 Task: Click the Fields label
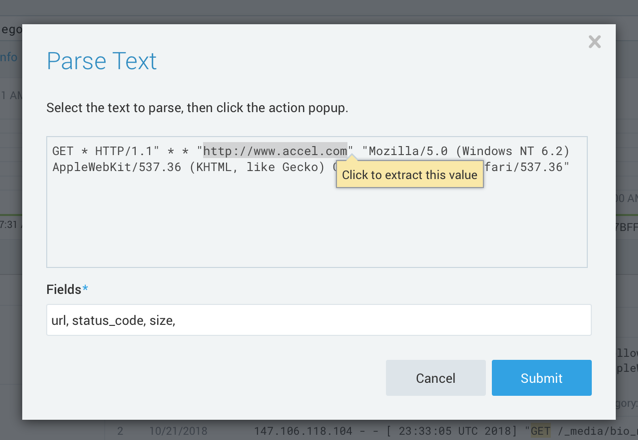pyautogui.click(x=64, y=289)
